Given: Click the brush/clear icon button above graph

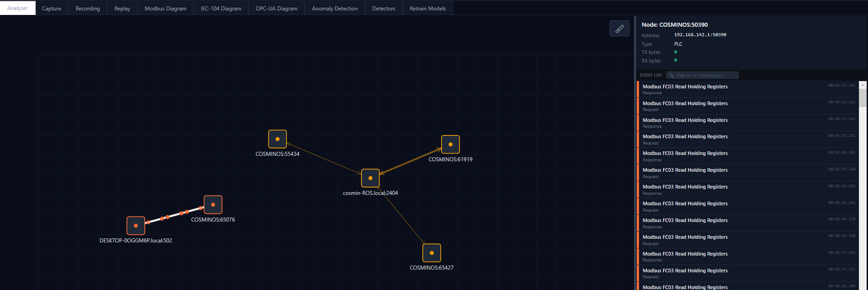Looking at the screenshot, I should point(619,29).
